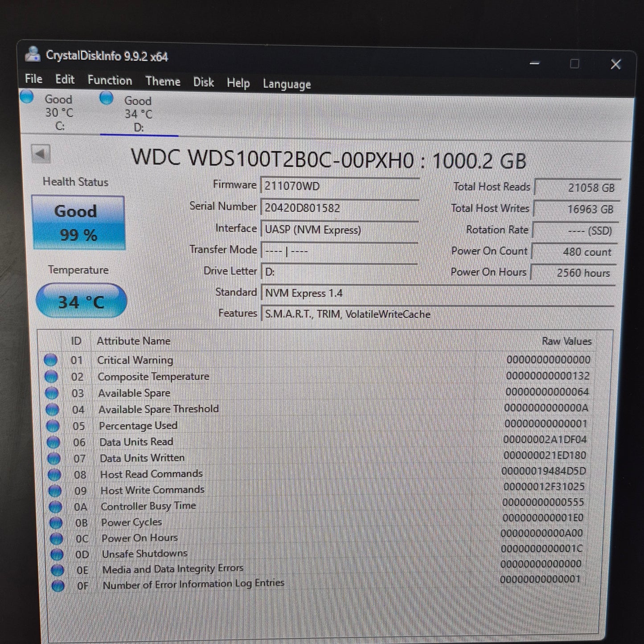Open the Theme menu
644x644 pixels.
(163, 81)
